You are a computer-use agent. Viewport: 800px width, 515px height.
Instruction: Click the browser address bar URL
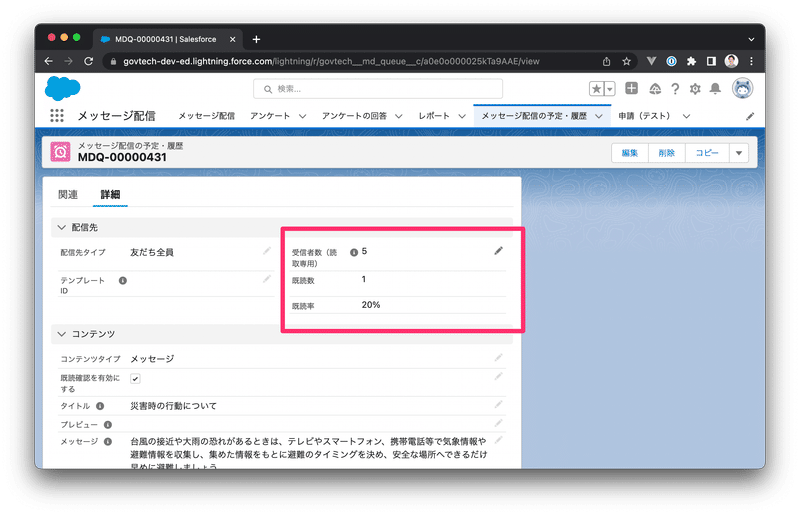[332, 61]
